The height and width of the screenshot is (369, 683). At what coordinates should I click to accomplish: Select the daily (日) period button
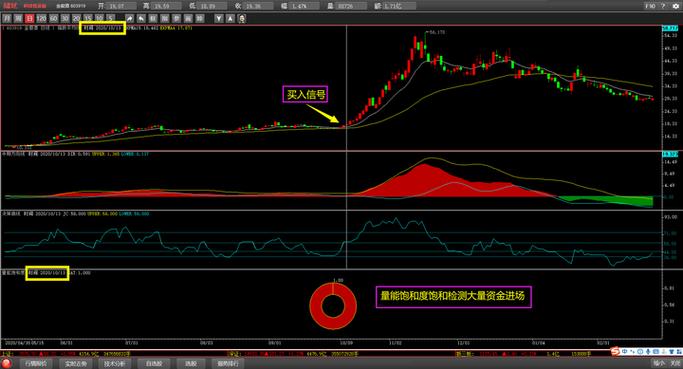pyautogui.click(x=30, y=18)
